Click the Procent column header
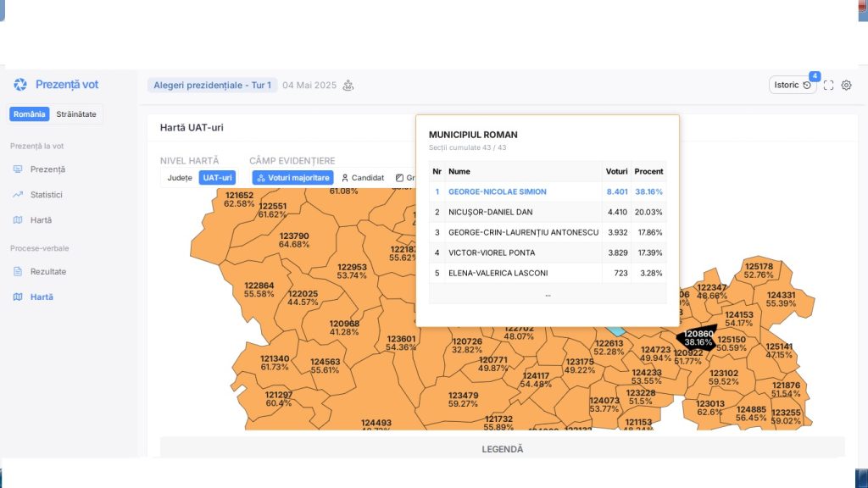 coord(648,171)
